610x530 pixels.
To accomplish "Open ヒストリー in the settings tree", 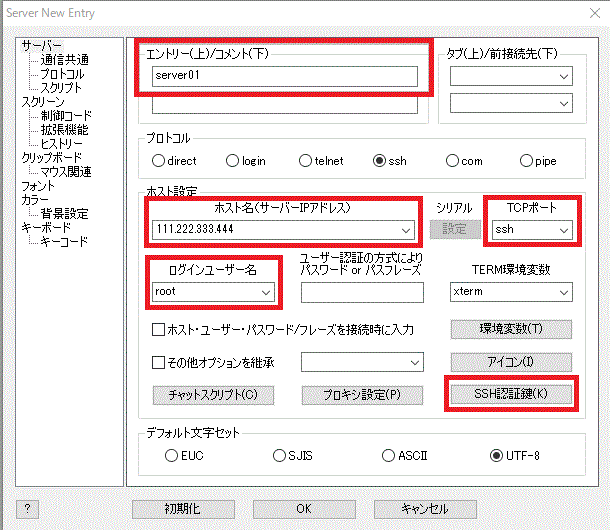I will [61, 144].
